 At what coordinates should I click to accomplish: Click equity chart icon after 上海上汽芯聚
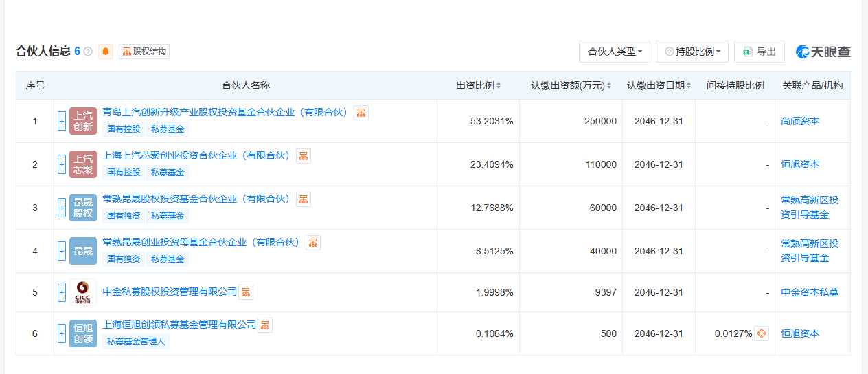[304, 156]
